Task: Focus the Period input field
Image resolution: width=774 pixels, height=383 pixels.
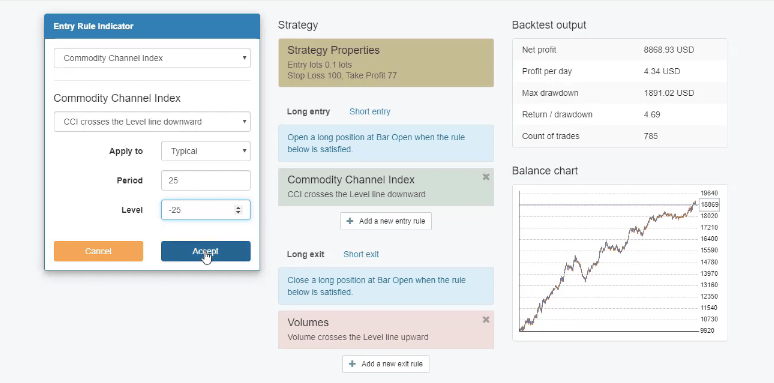Action: pos(206,181)
